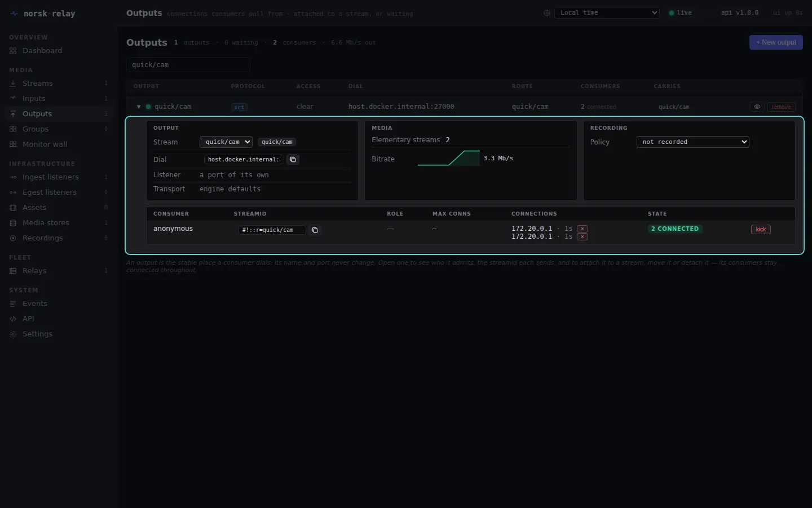The width and height of the screenshot is (812, 508).
Task: Collapse the quick/cam output row
Action: [139, 107]
